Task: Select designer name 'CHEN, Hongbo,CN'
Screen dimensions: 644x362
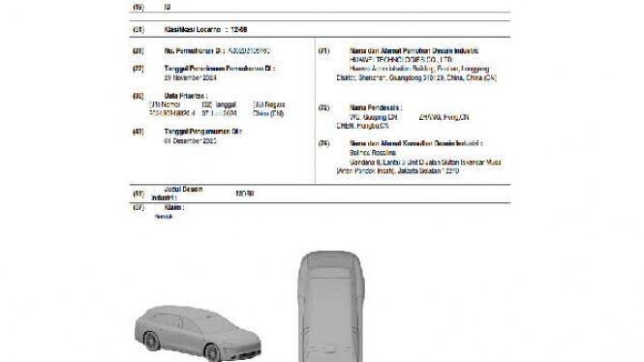Action: (362, 126)
